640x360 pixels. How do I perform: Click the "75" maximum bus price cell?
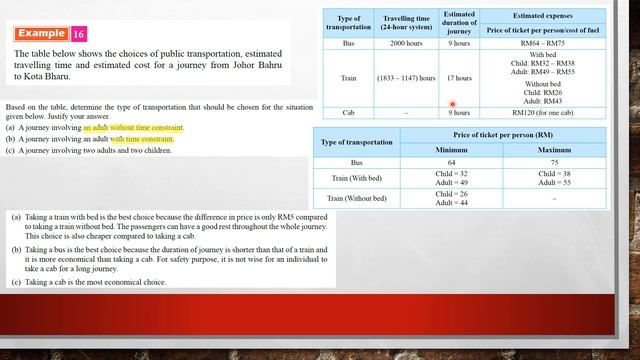coord(554,162)
